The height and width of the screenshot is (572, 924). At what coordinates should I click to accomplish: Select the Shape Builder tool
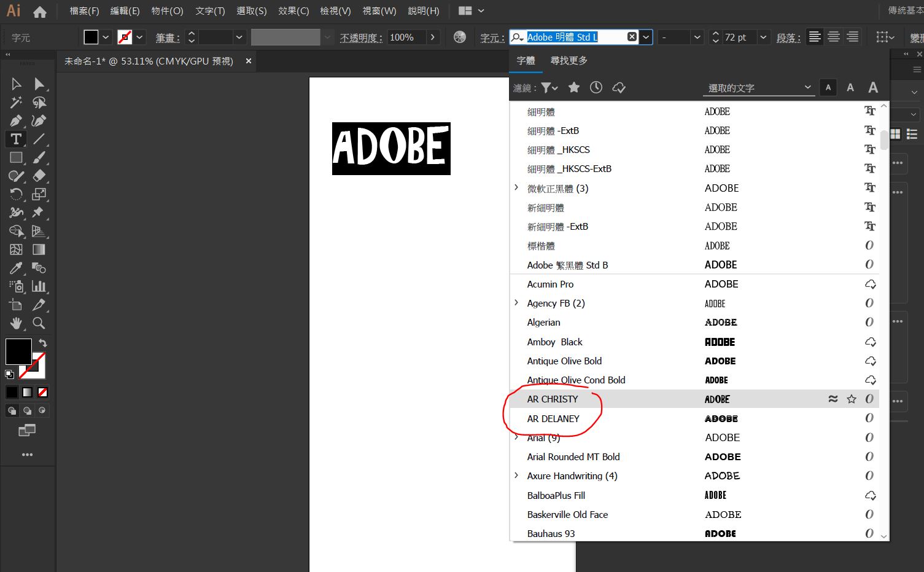[x=17, y=231]
